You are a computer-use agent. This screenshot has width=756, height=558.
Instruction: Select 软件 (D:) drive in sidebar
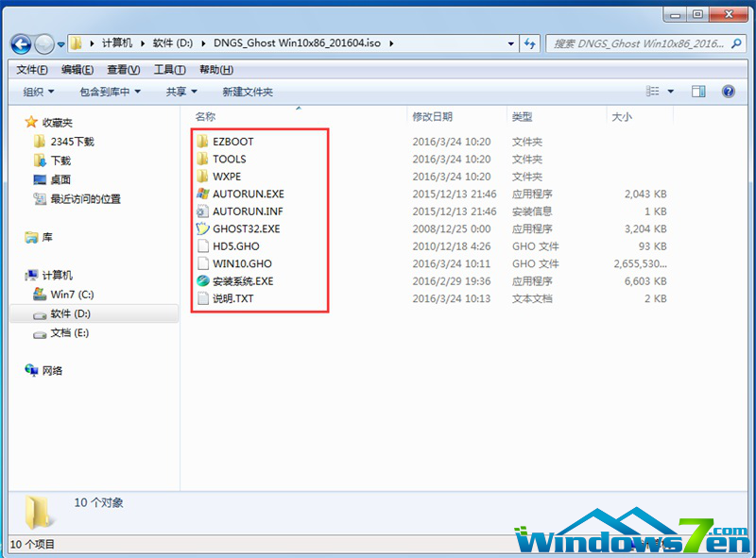tap(70, 313)
